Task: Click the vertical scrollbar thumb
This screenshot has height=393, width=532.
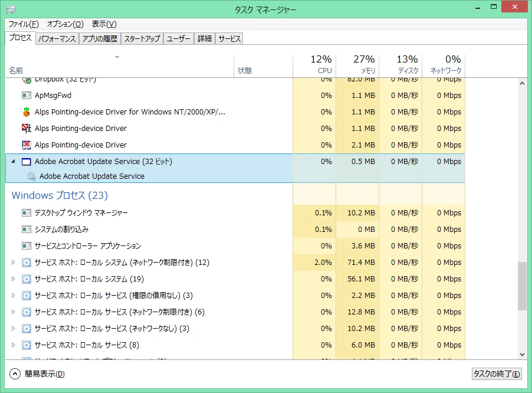Action: point(522,286)
